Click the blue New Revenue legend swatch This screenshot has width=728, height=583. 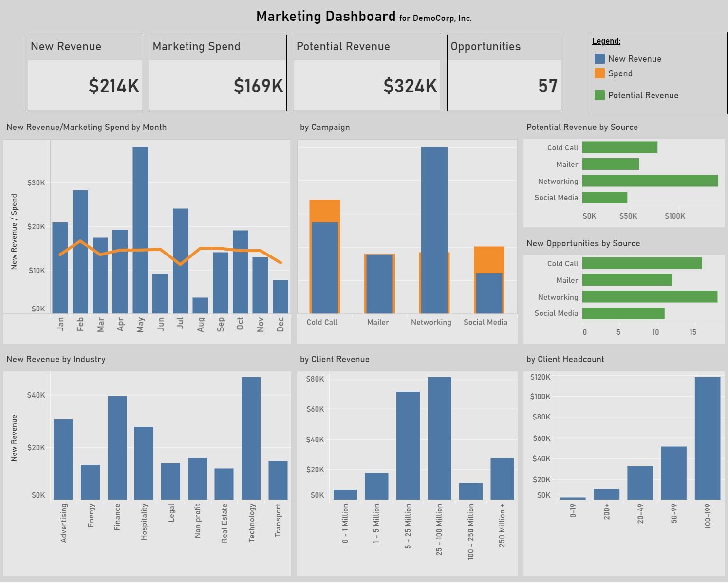click(x=599, y=59)
